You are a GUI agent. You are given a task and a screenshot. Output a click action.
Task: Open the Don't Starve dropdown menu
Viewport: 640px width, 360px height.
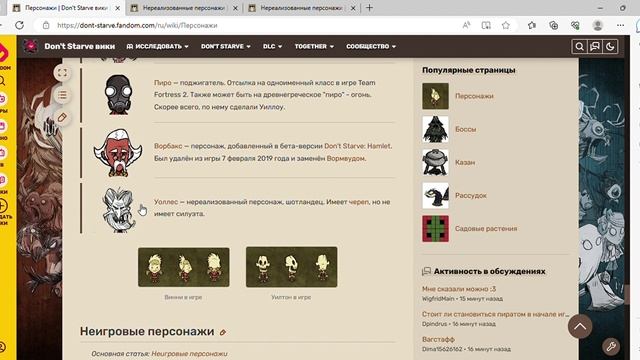point(226,47)
